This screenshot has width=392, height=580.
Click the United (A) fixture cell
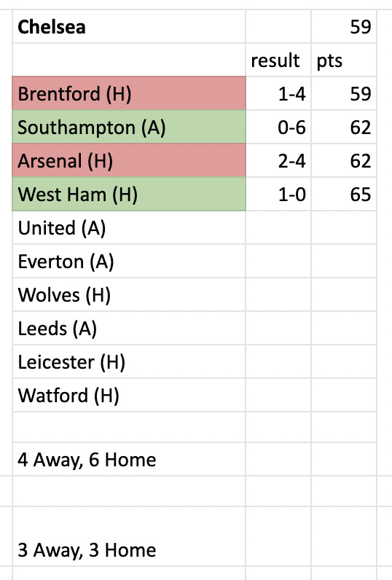click(129, 227)
